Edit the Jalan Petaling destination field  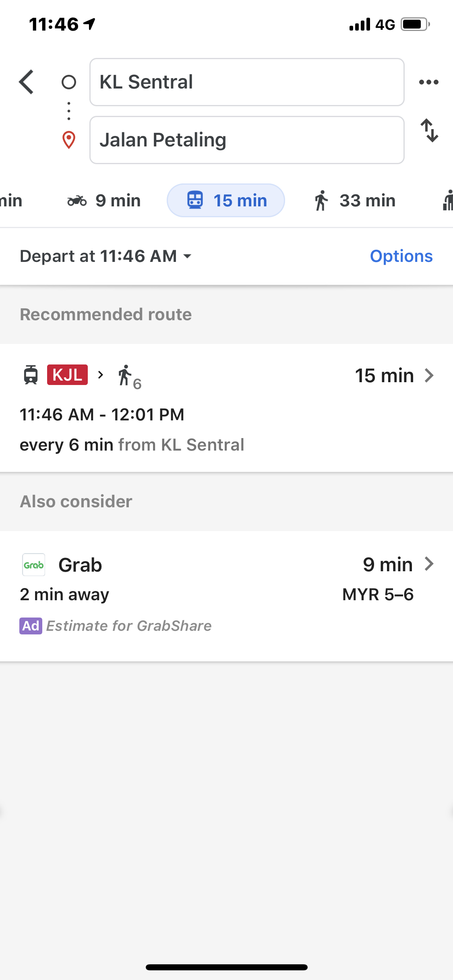(x=246, y=140)
